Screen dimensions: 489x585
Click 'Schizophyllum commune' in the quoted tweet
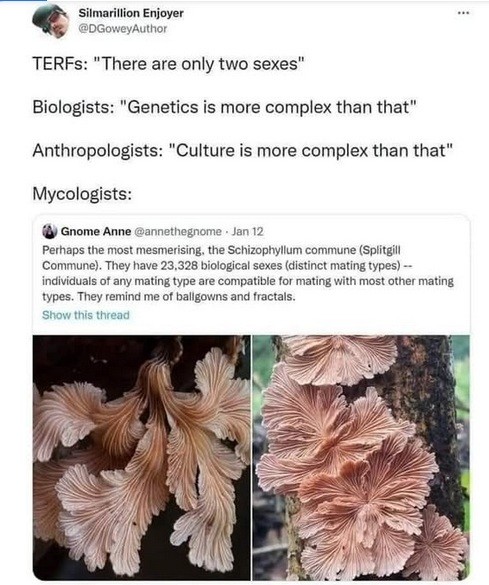click(x=291, y=250)
